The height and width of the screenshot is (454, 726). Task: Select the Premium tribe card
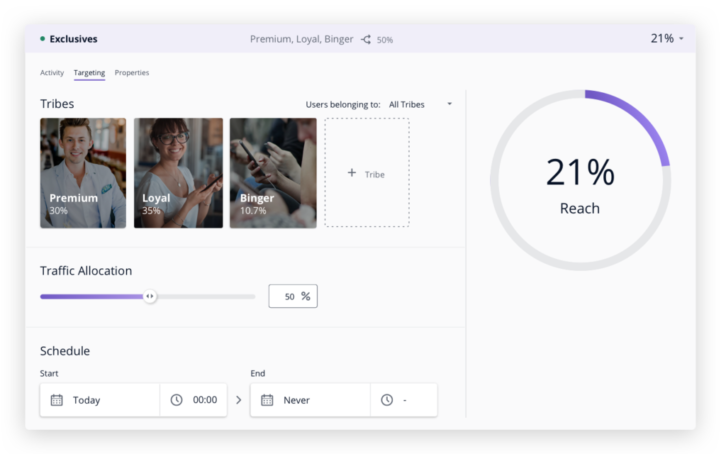(83, 173)
